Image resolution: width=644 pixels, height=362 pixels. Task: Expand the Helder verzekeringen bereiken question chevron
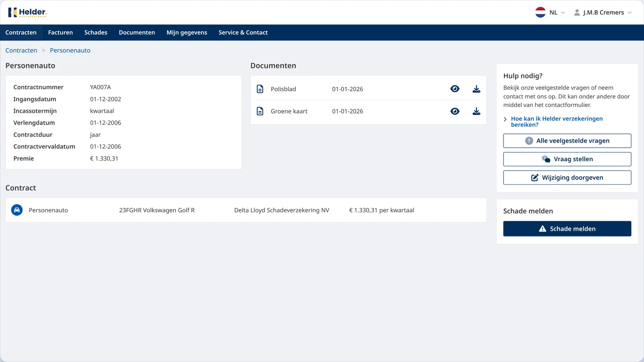(x=505, y=119)
